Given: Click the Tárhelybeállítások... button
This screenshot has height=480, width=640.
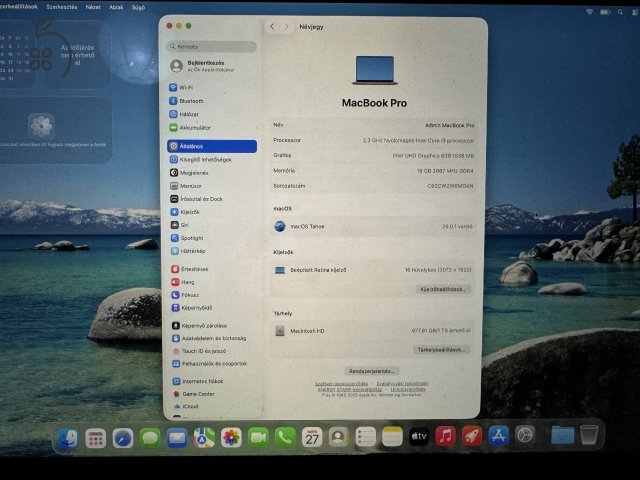Looking at the screenshot, I should 441,350.
